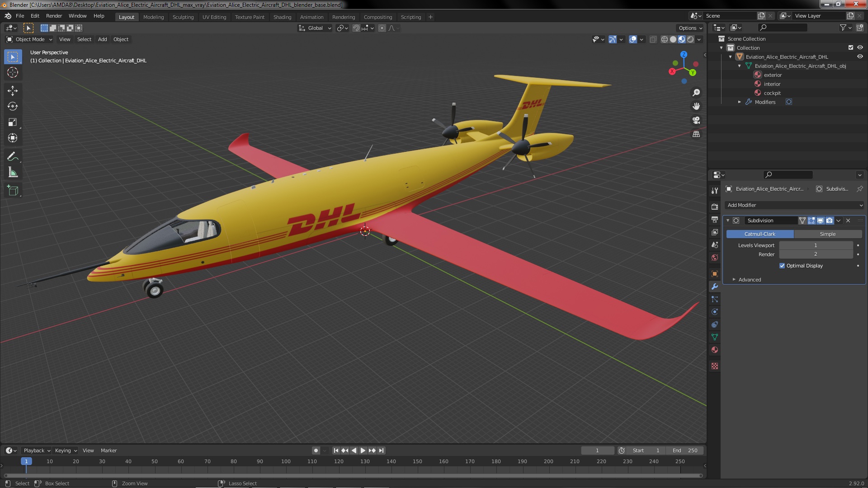Open the Material properties tab
The width and height of the screenshot is (868, 488).
coord(715,350)
